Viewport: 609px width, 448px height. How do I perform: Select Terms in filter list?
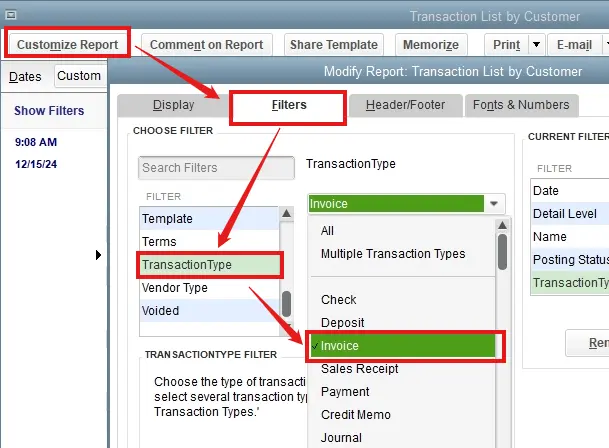(x=209, y=242)
